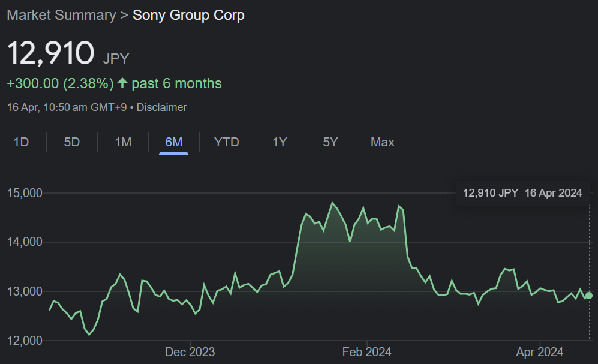Click the Feb 2024 axis label
This screenshot has height=364, width=598.
366,352
